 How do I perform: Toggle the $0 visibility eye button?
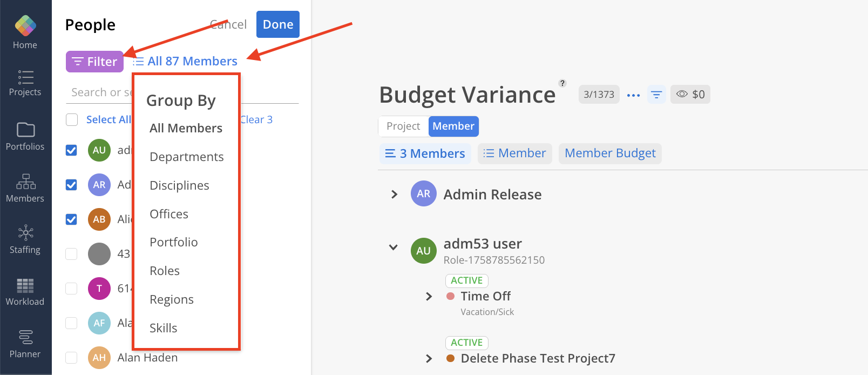pos(690,95)
